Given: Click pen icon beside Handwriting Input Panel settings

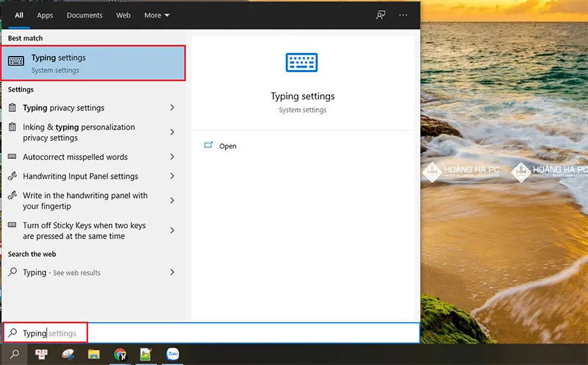Looking at the screenshot, I should click(x=12, y=176).
